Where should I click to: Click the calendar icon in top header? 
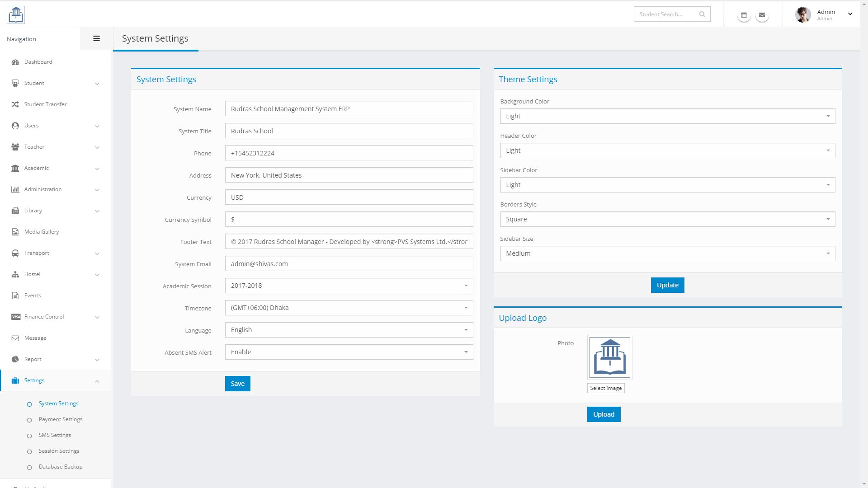[x=744, y=15]
